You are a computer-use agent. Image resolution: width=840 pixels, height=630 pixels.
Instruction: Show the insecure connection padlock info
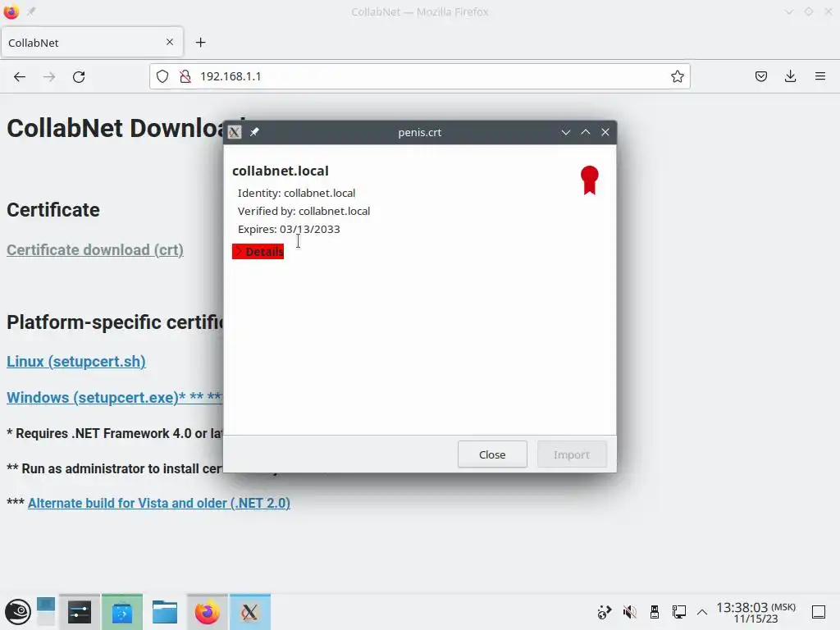(x=185, y=76)
